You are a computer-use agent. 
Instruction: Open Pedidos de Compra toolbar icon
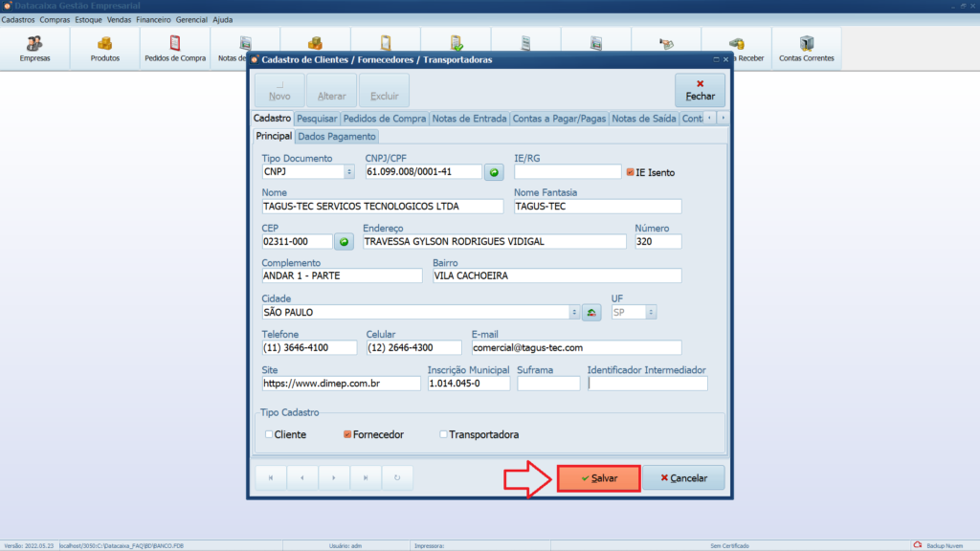[x=174, y=49]
